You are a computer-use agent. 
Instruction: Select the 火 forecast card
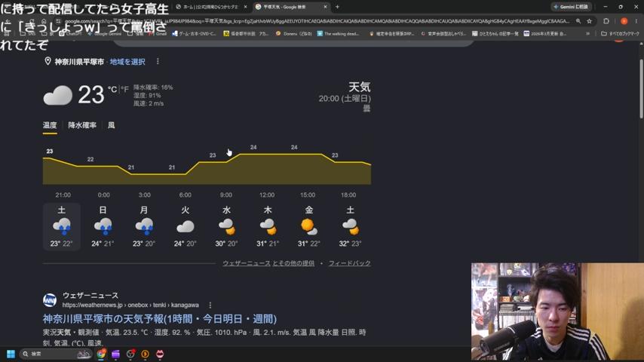tap(186, 226)
